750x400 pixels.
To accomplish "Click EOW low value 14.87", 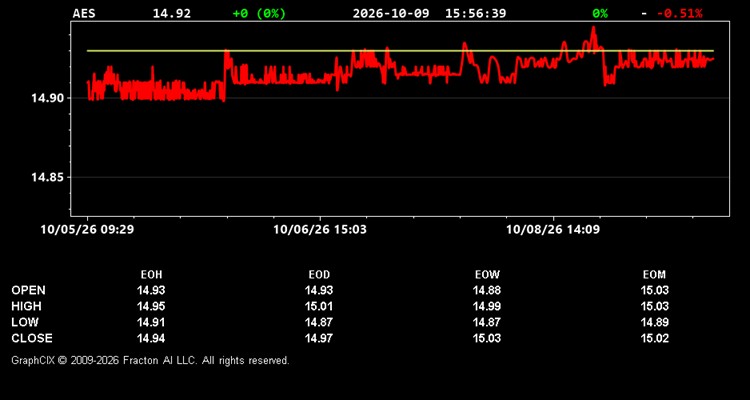I will click(x=487, y=322).
